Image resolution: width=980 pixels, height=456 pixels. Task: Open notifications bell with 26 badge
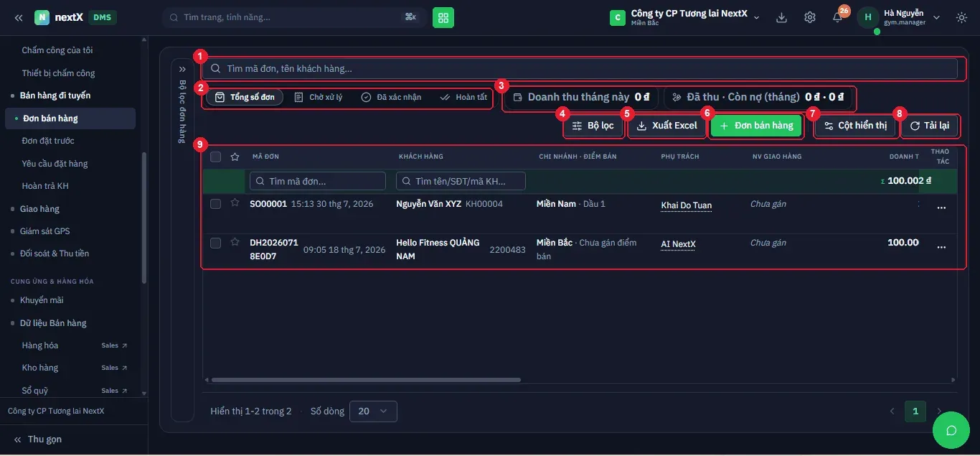[x=837, y=17]
